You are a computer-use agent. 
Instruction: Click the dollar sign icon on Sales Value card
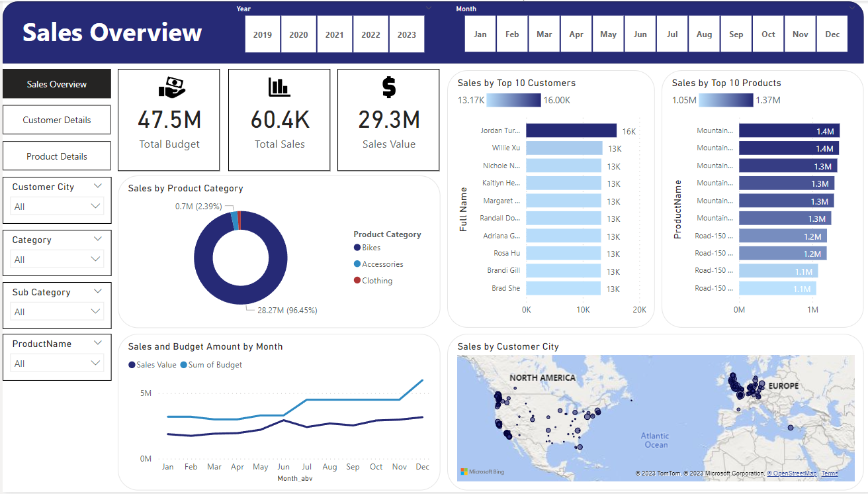pos(388,86)
